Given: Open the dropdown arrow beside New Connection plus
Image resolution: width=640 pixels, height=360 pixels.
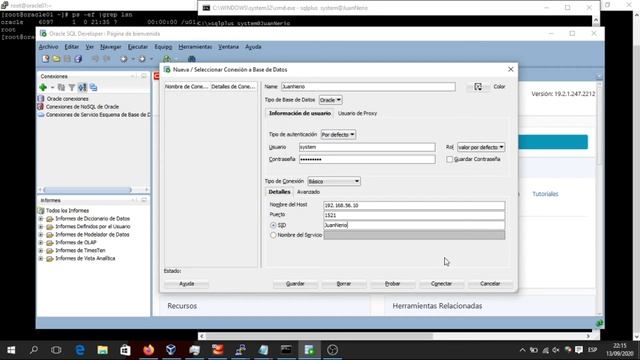Looking at the screenshot, I should click(x=52, y=87).
